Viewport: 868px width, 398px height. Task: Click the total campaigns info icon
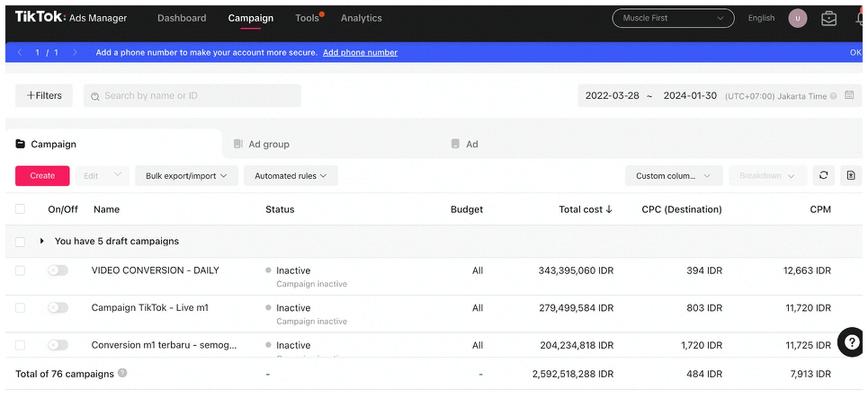[x=122, y=373]
